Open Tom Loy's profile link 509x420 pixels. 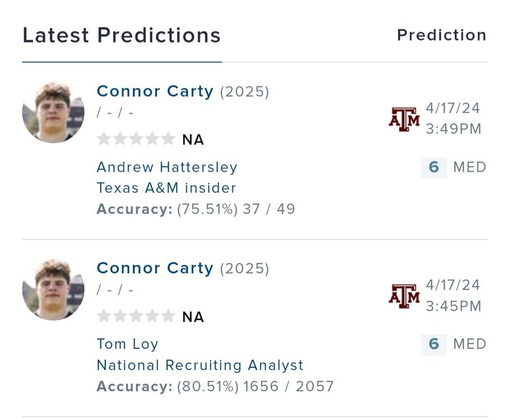pos(127,344)
